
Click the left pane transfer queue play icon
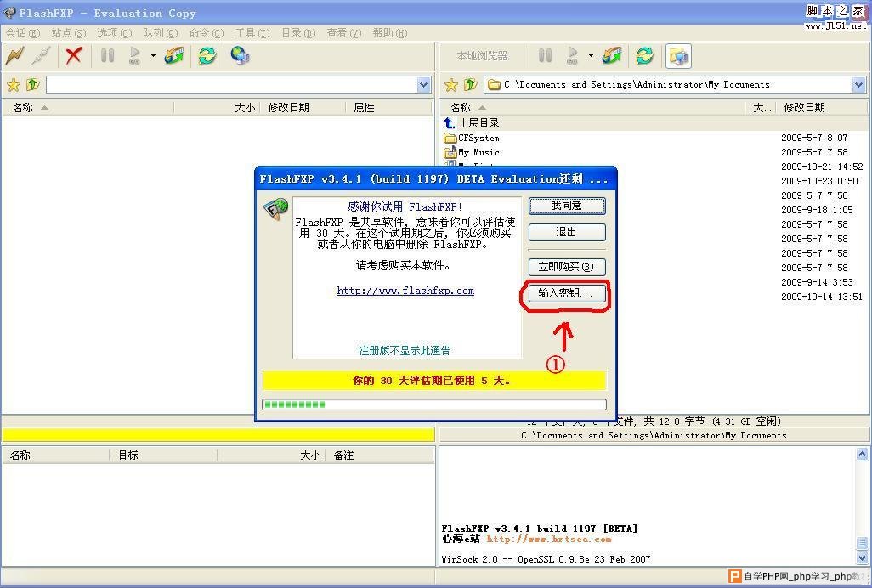pos(134,55)
